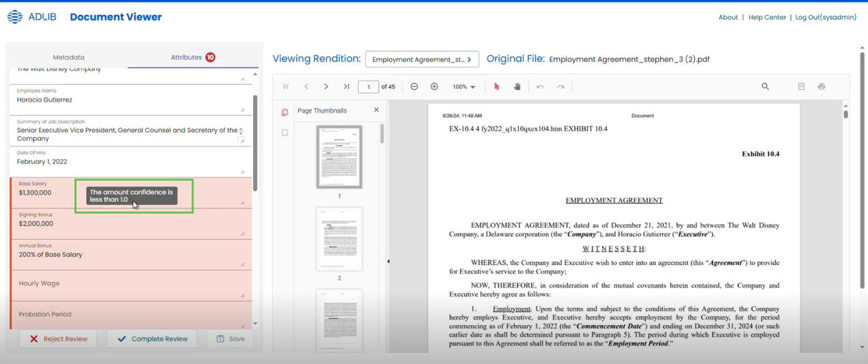Click the red 10 attributes badge
This screenshot has width=868, height=364.
point(211,57)
